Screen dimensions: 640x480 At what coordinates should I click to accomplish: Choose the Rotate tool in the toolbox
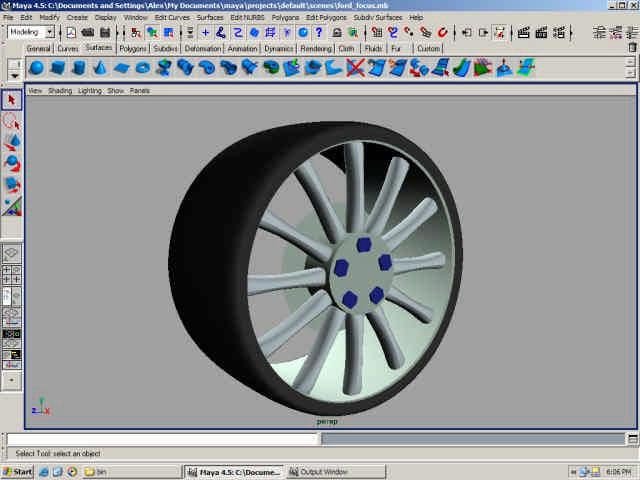12,163
